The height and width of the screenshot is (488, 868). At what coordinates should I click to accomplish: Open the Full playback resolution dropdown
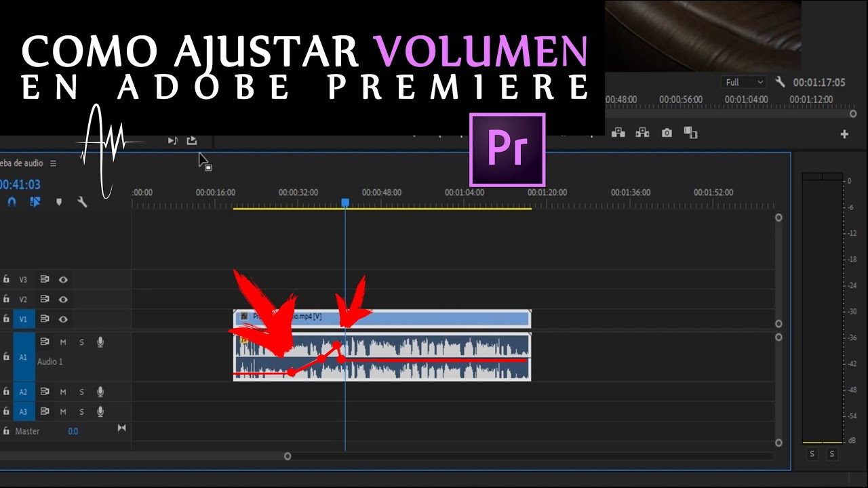745,82
